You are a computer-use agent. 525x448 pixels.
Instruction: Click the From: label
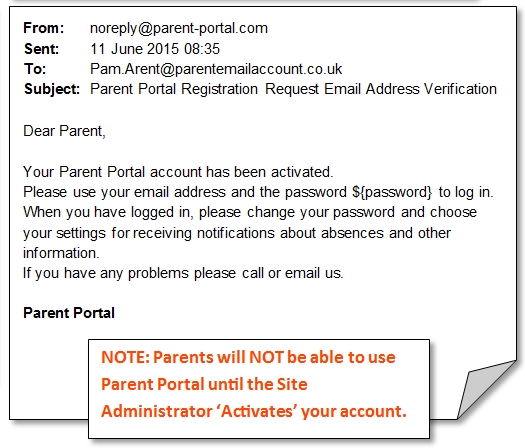pyautogui.click(x=44, y=28)
